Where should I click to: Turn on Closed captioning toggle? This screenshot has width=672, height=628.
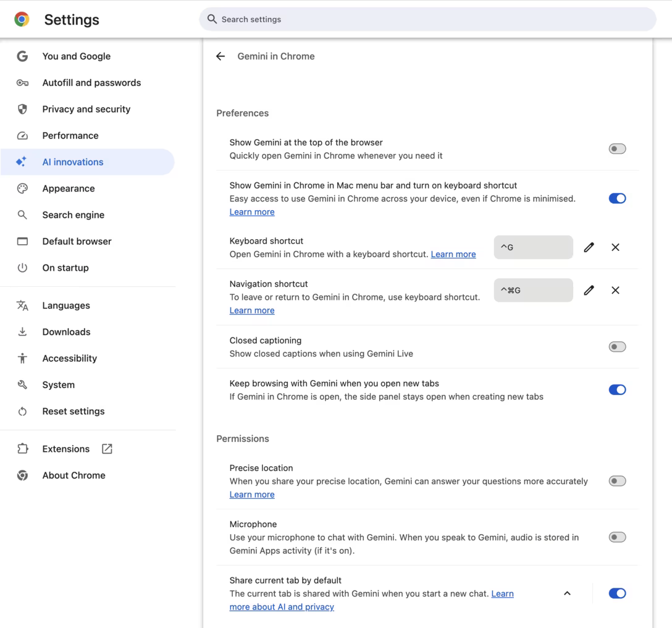click(617, 347)
